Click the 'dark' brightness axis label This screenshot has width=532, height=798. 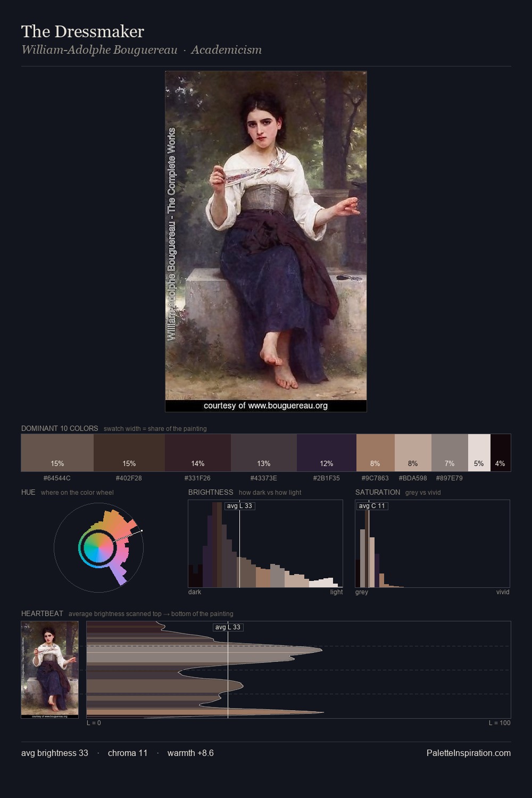(195, 592)
